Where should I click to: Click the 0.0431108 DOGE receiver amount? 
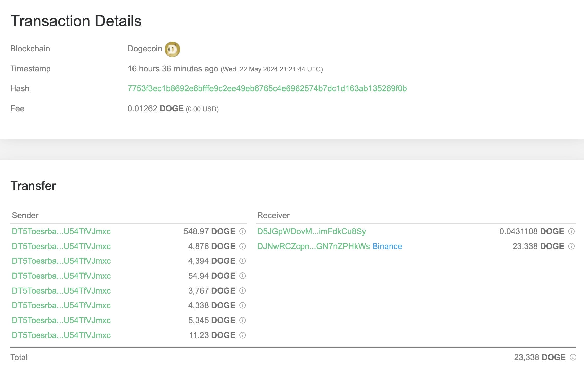532,231
